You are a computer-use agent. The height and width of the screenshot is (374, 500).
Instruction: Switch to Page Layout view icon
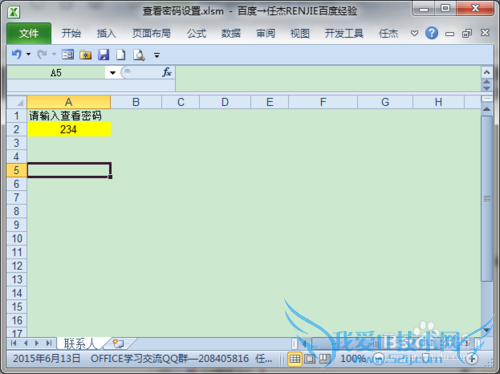click(x=309, y=359)
